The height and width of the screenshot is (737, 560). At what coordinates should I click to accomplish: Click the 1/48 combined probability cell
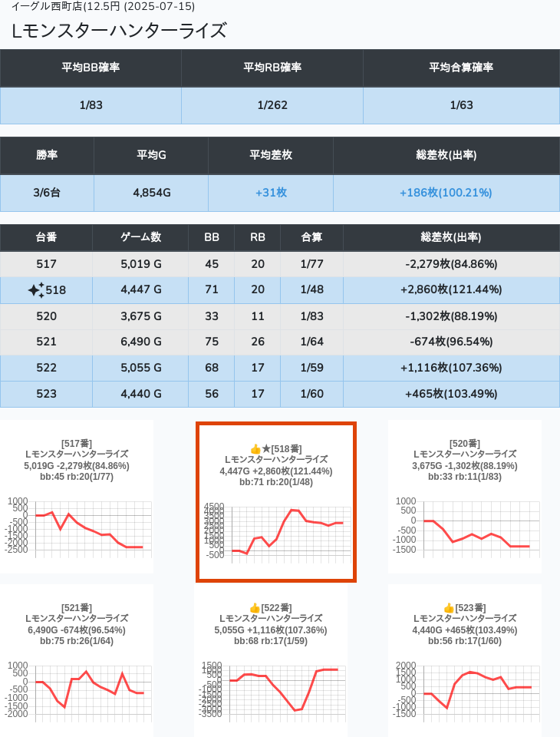pyautogui.click(x=312, y=290)
